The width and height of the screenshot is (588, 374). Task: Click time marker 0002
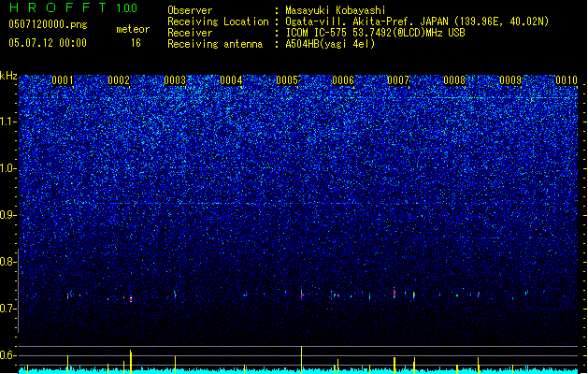click(119, 80)
